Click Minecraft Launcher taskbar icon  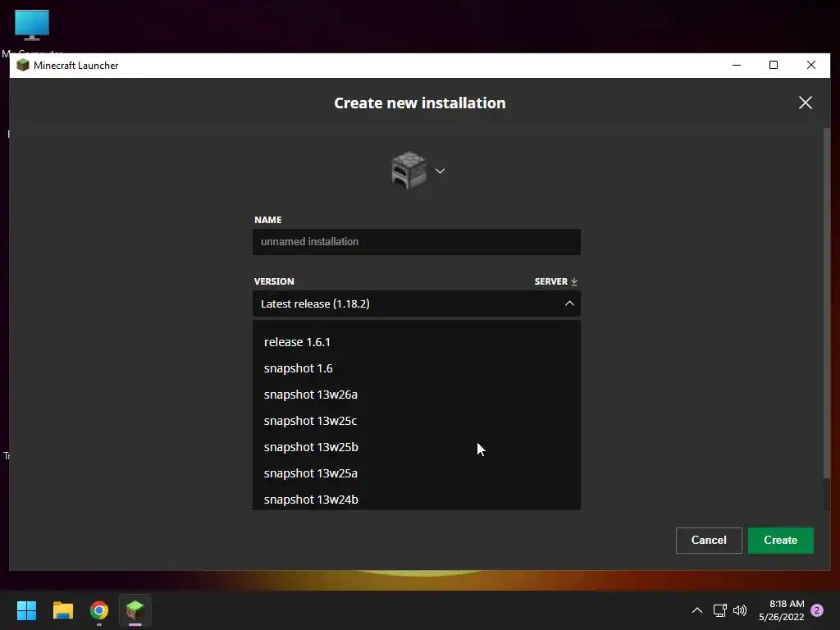tap(135, 610)
